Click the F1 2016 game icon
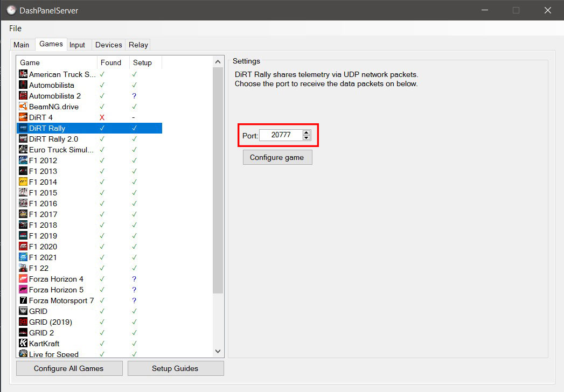Screen dimensions: 564x392 pyautogui.click(x=23, y=204)
